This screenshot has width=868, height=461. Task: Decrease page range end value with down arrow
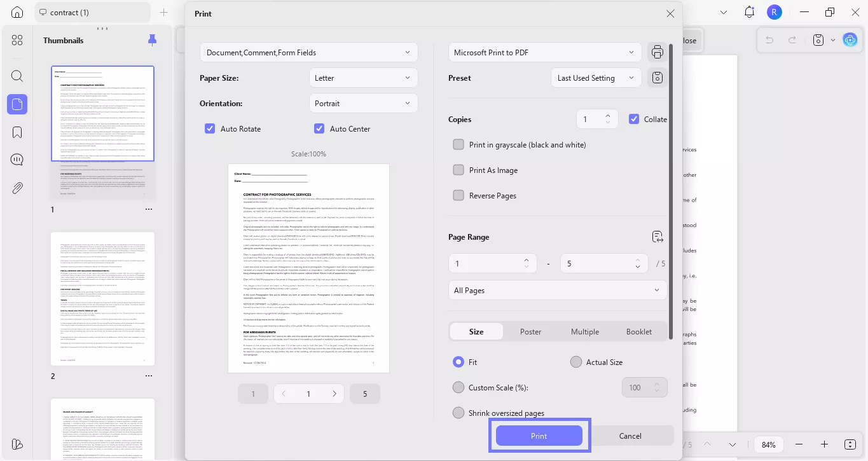[638, 267]
